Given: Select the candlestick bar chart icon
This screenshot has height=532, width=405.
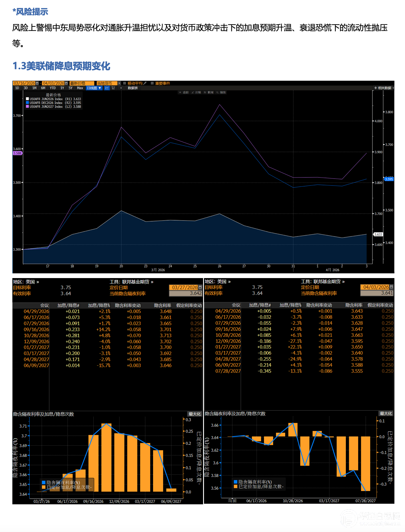Looking at the screenshot, I should point(113,88).
